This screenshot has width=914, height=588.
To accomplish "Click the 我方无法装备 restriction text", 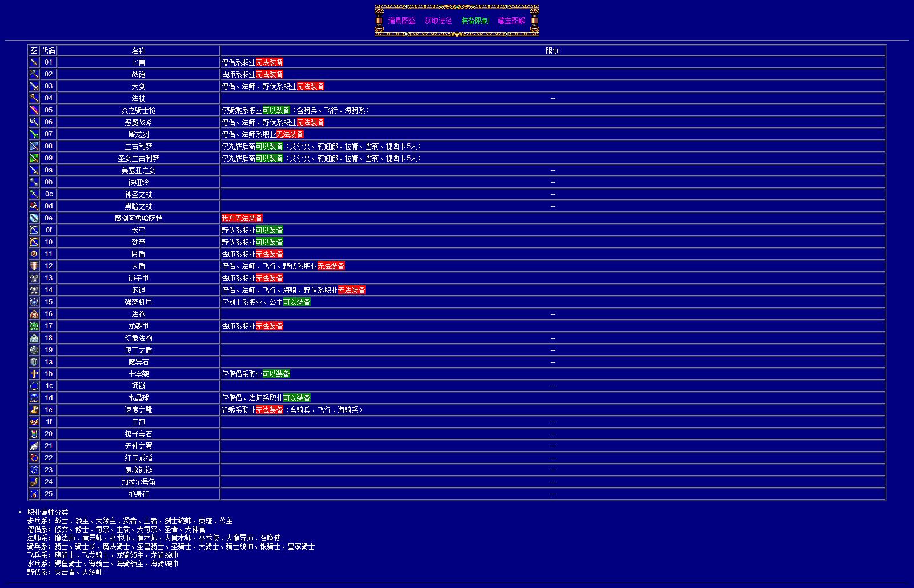I will click(242, 218).
